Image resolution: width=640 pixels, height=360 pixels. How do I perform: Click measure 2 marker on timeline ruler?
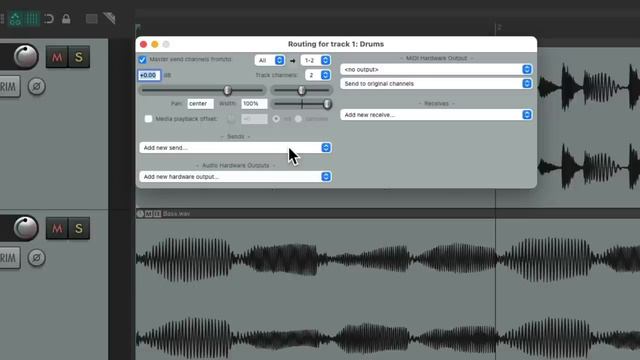[x=499, y=28]
